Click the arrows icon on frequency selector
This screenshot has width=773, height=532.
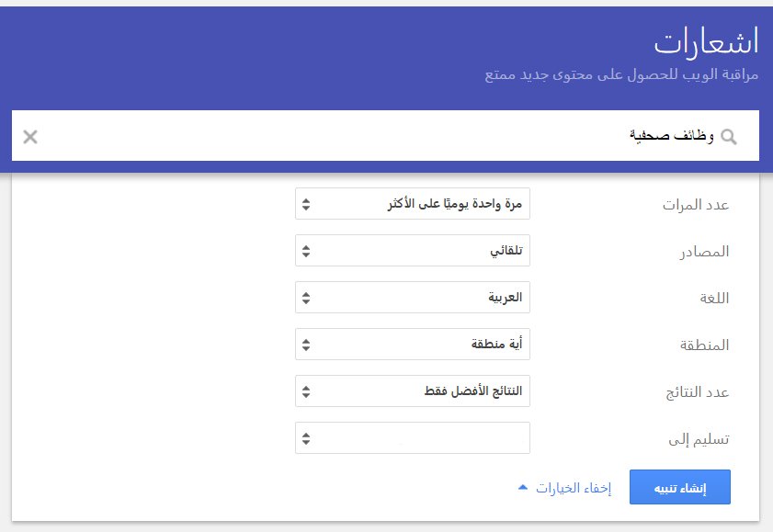[306, 204]
